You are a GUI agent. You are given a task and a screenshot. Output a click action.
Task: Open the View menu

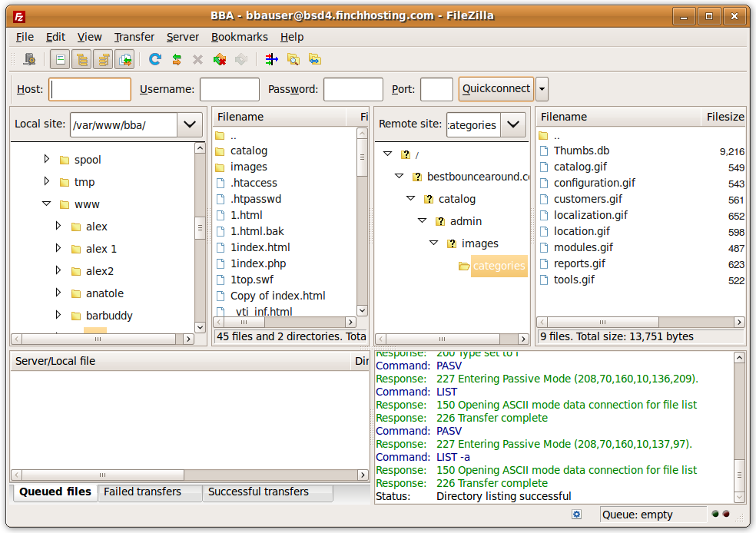(90, 37)
